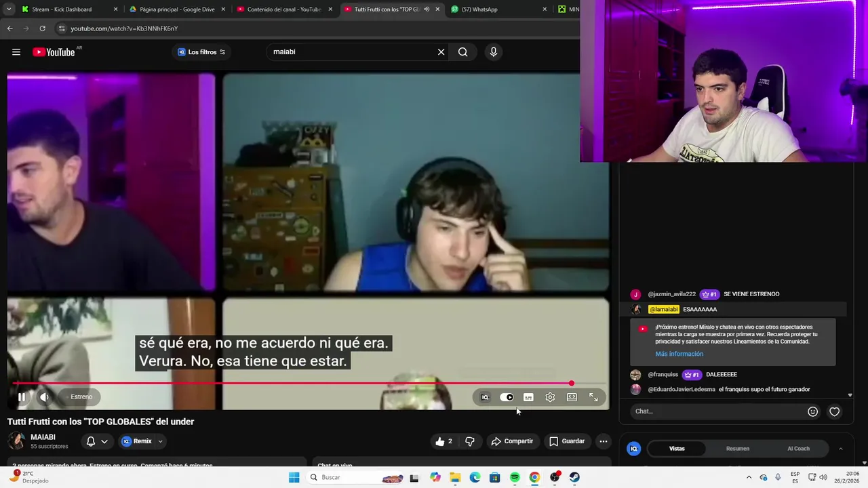Toggle subtitles with the captions icon

click(x=528, y=397)
